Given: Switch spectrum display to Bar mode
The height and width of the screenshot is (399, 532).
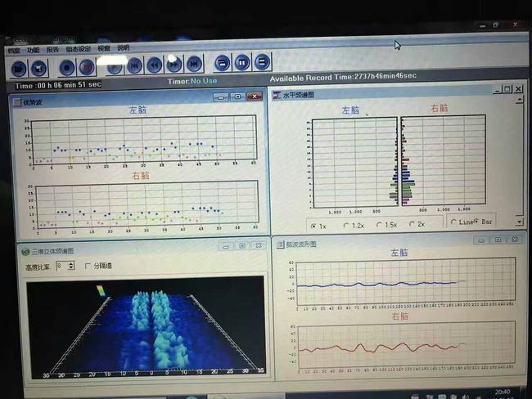Looking at the screenshot, I should (476, 222).
